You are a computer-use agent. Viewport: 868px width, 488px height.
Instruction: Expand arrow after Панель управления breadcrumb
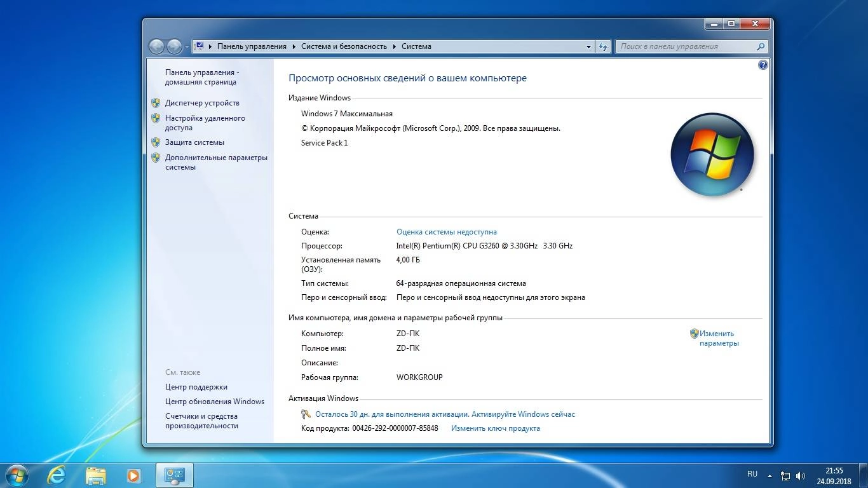(x=294, y=46)
